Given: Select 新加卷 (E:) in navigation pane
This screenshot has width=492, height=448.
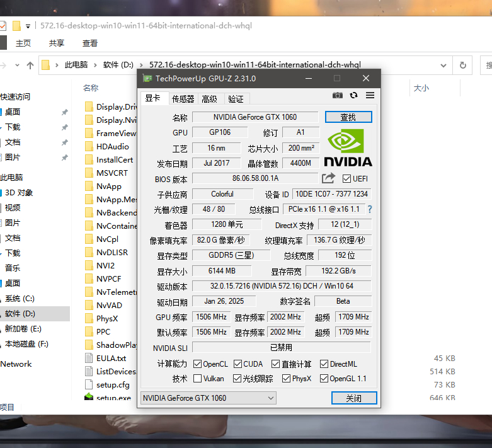Looking at the screenshot, I should [x=23, y=329].
